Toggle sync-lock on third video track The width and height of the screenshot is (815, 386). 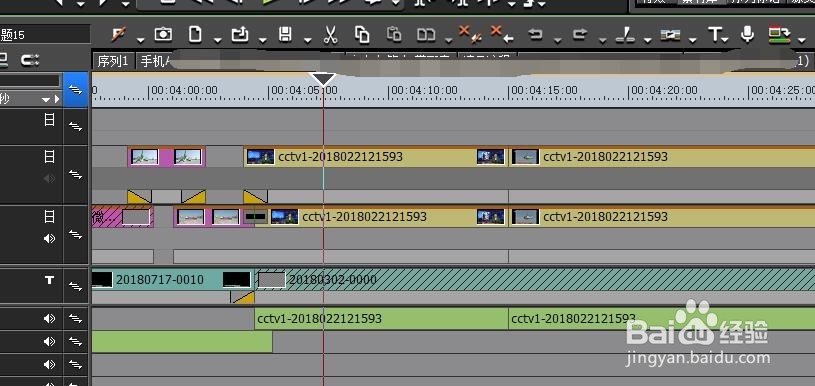click(76, 235)
